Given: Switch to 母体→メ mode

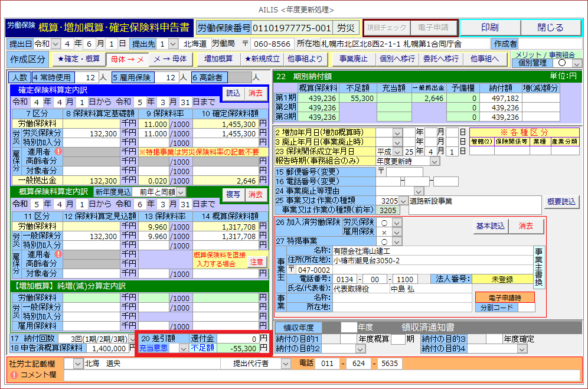Looking at the screenshot, I should [127, 59].
